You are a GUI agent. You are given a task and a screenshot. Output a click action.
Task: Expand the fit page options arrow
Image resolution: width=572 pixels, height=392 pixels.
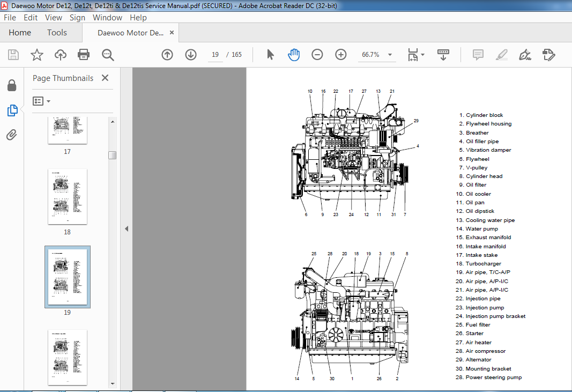coord(423,55)
